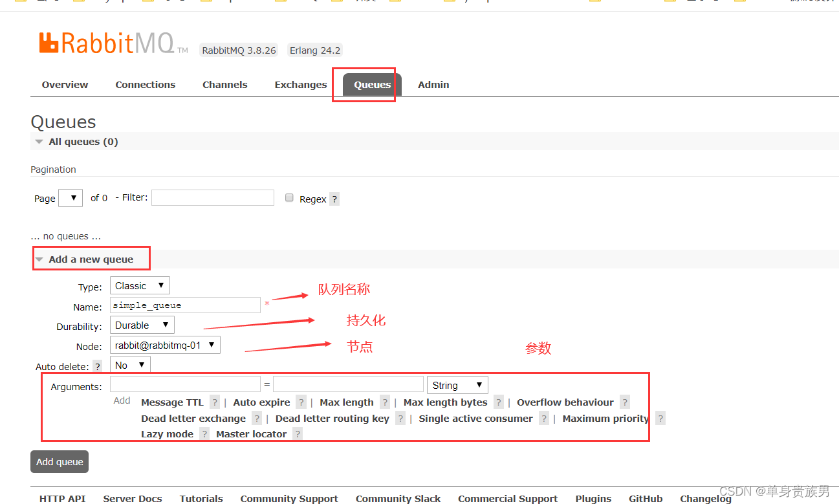Open the Community Support footer link

[x=289, y=499]
